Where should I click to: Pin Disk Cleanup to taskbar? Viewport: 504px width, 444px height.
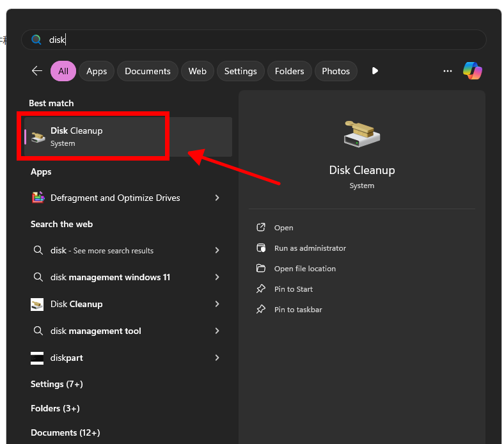click(x=297, y=310)
